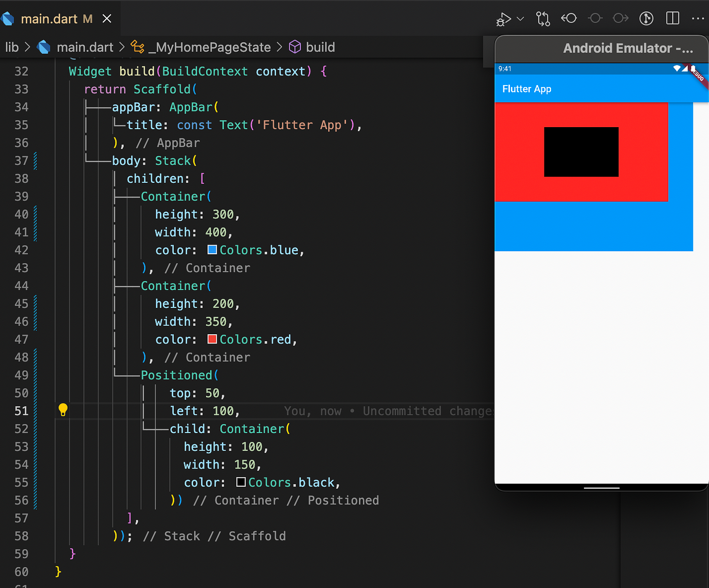709x588 pixels.
Task: Click the main.dart breadcrumb
Action: coord(85,47)
